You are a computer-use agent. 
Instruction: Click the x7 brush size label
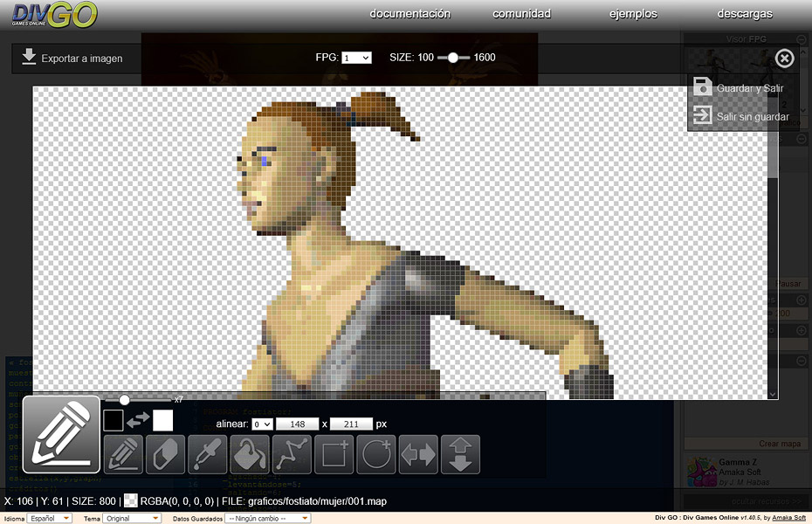[179, 400]
